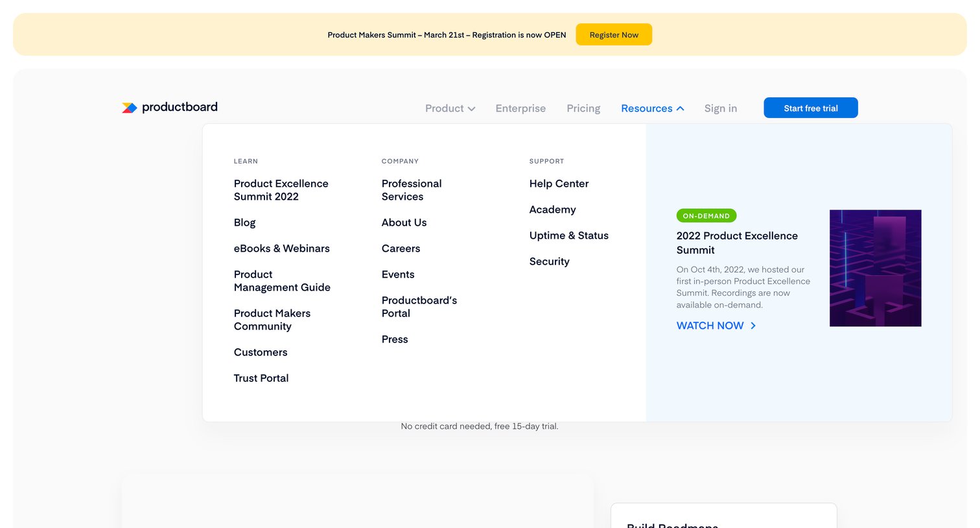Click the COMPANY column heading
980x528 pixels.
[400, 161]
